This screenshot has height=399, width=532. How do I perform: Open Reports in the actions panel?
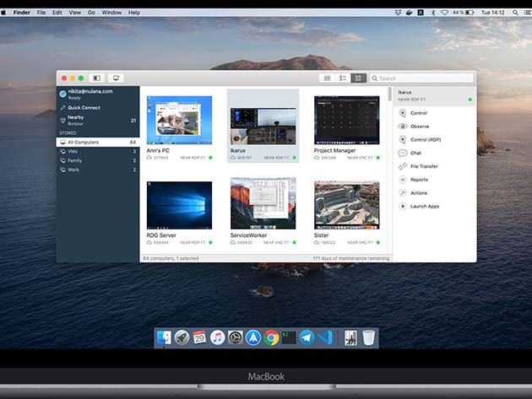(419, 180)
